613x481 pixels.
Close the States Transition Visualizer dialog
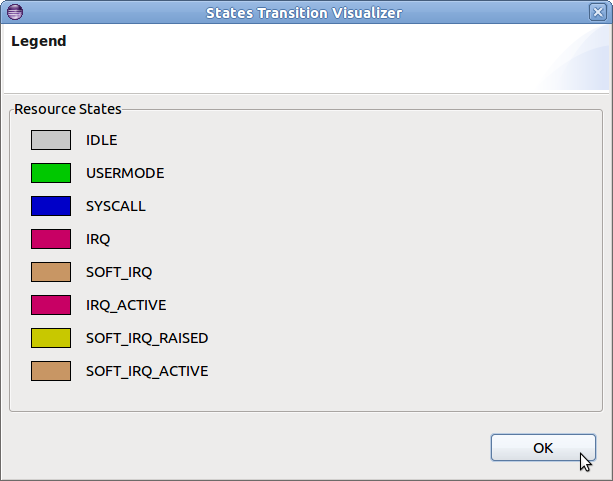point(597,13)
